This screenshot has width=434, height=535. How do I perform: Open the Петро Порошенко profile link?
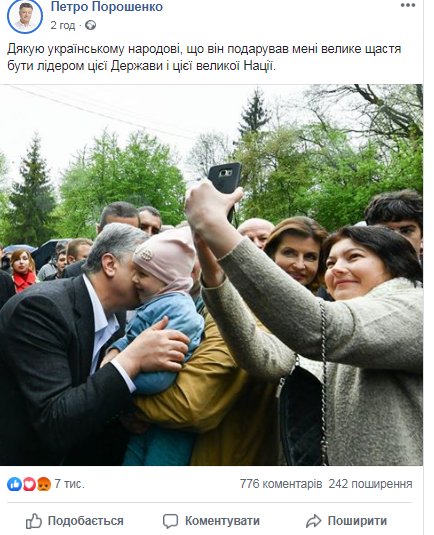point(107,6)
